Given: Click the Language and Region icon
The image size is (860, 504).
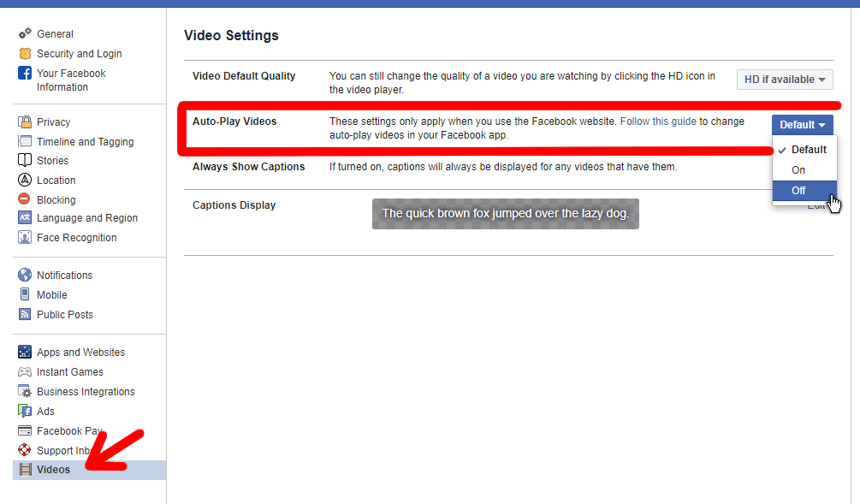Looking at the screenshot, I should click(x=25, y=217).
